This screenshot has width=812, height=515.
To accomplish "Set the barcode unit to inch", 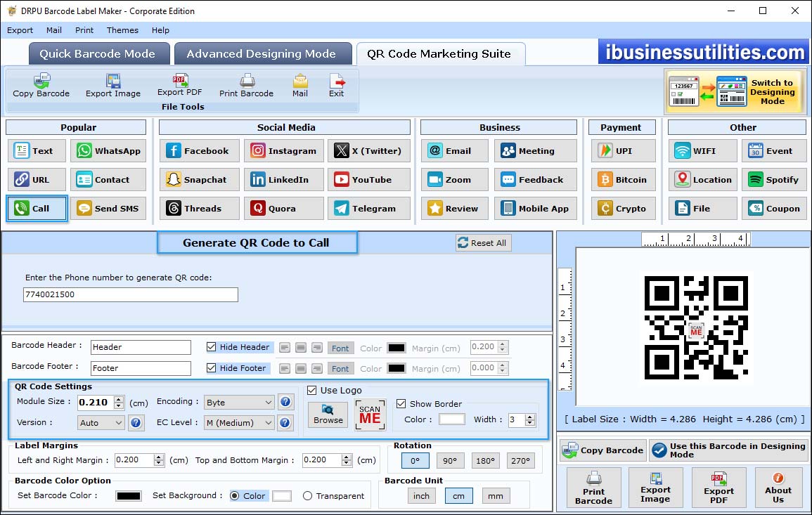I will tap(421, 496).
